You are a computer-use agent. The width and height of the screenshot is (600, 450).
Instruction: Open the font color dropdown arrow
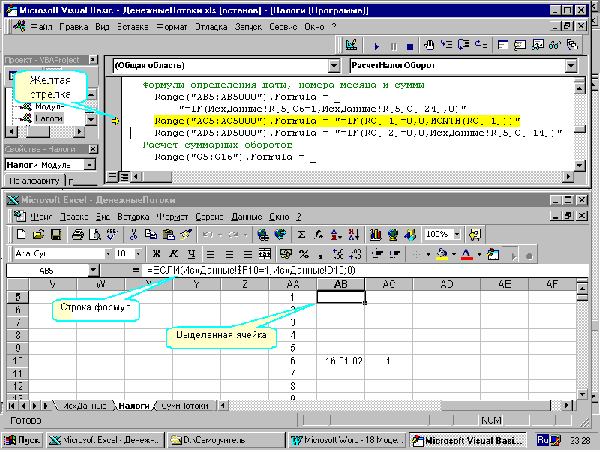point(479,254)
